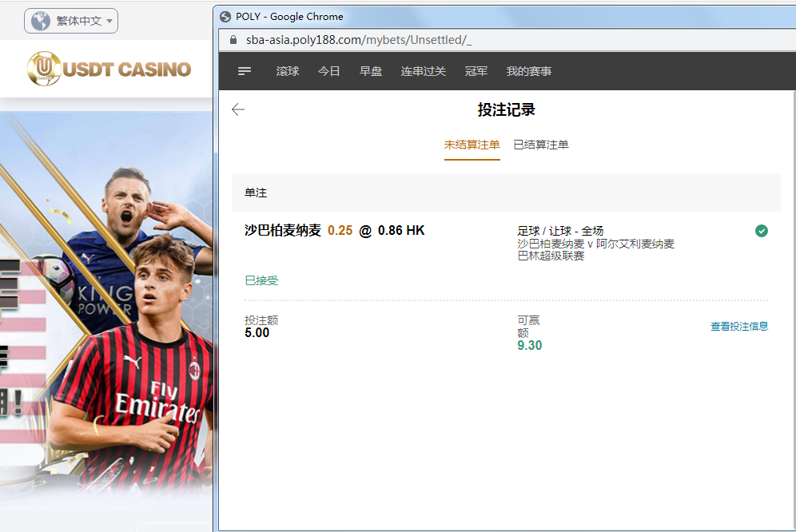
Task: Click the 投注记录 page title
Action: (506, 109)
